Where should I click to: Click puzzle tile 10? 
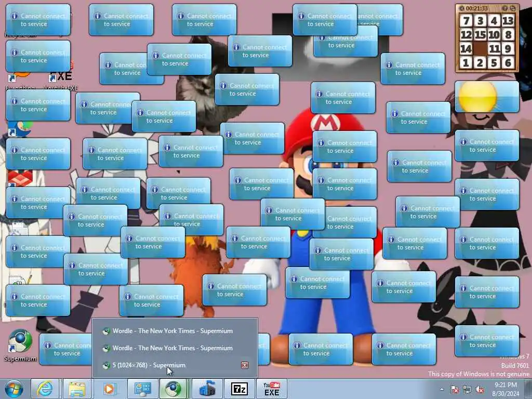point(494,35)
